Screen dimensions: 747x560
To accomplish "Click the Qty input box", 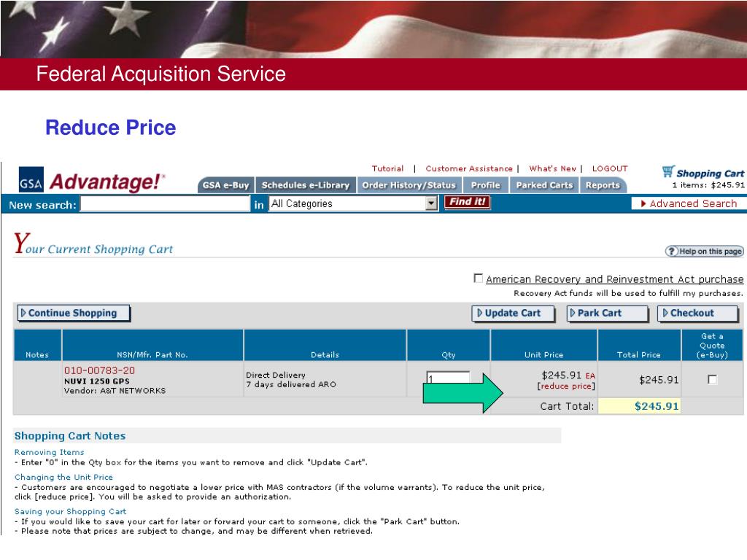I will [448, 378].
